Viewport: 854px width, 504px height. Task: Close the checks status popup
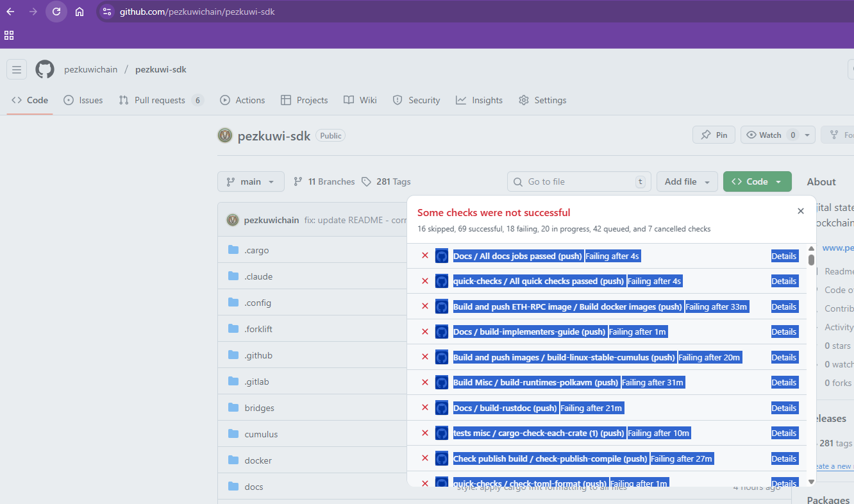click(x=800, y=211)
